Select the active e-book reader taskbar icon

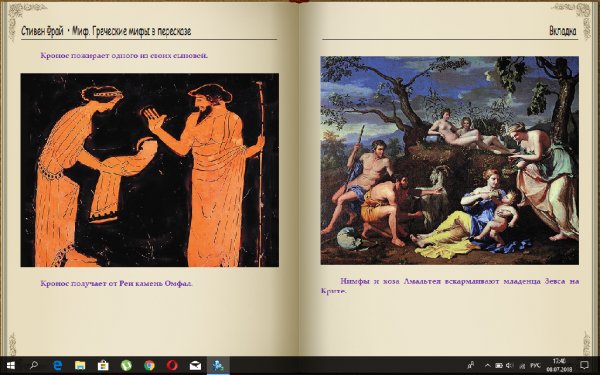point(218,365)
